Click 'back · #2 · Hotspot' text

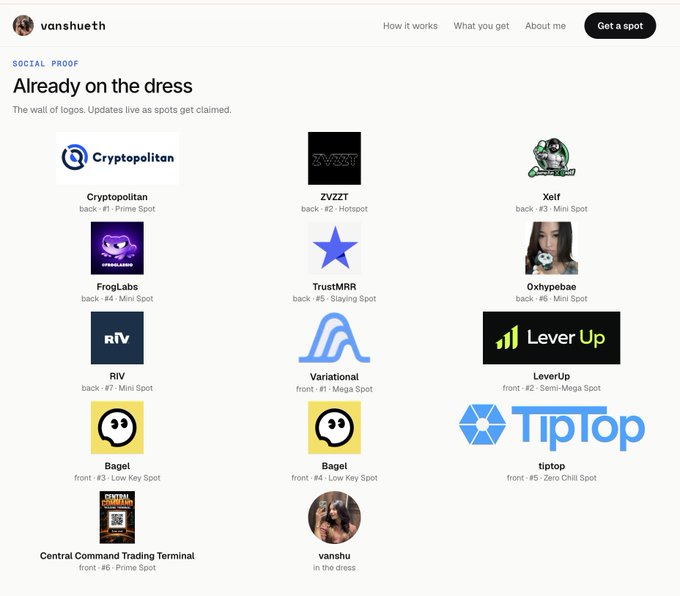coord(334,209)
